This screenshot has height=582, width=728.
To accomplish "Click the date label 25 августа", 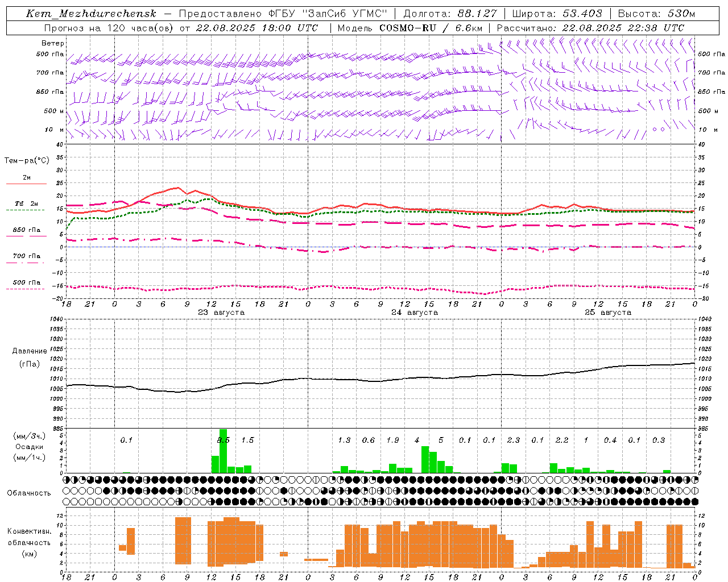I will [x=608, y=313].
